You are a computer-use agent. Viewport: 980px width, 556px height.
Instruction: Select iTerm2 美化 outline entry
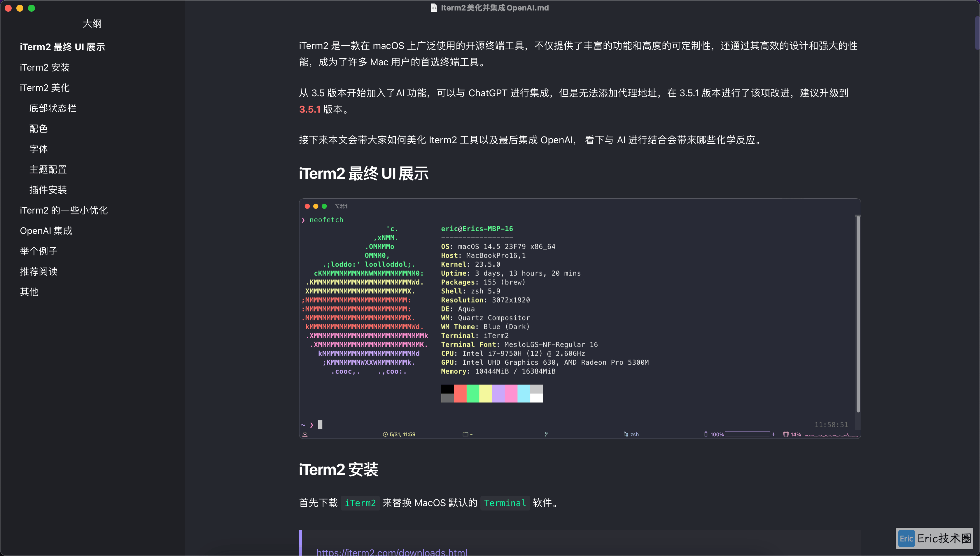[45, 88]
